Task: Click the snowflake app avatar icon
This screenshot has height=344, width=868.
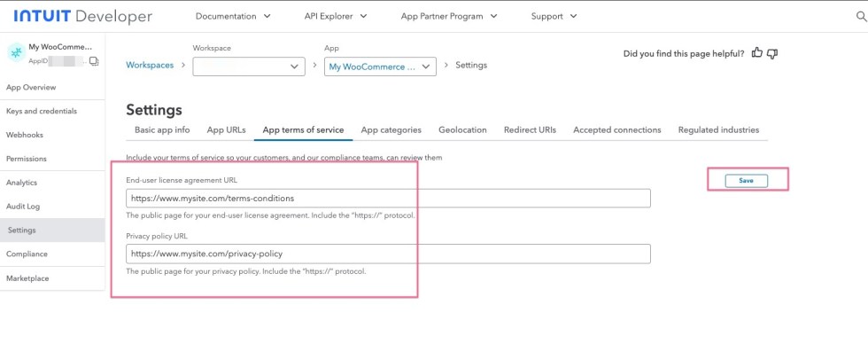Action: 17,52
